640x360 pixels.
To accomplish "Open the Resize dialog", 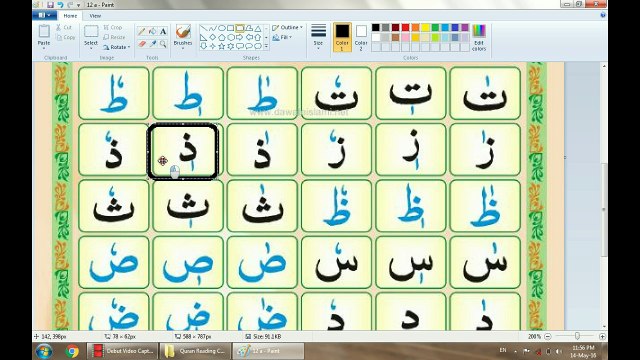I will (x=114, y=37).
